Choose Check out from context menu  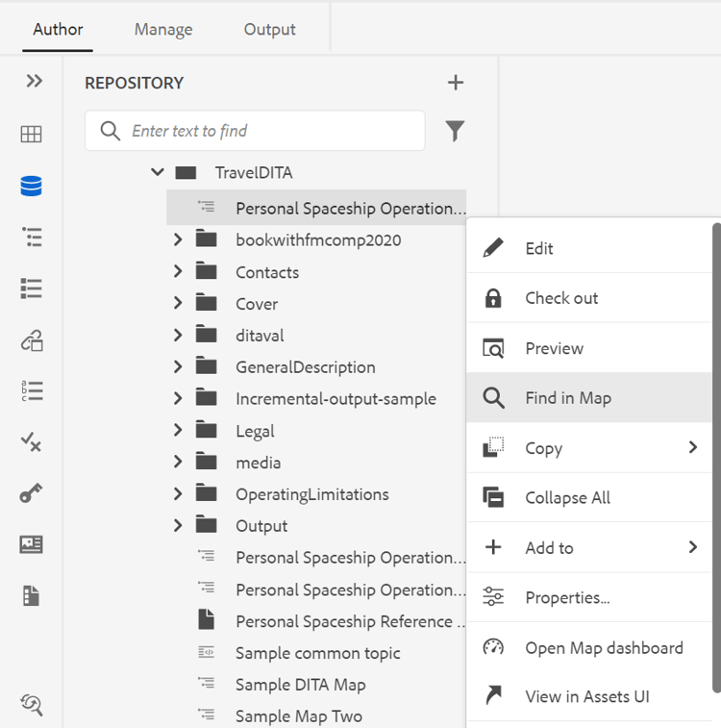coord(589,298)
